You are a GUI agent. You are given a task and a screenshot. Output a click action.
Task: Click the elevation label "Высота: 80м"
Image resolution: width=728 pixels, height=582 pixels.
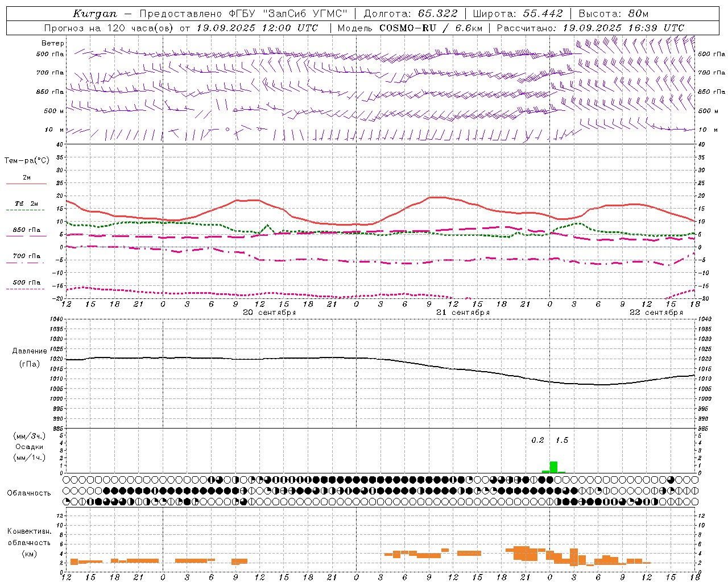click(614, 14)
